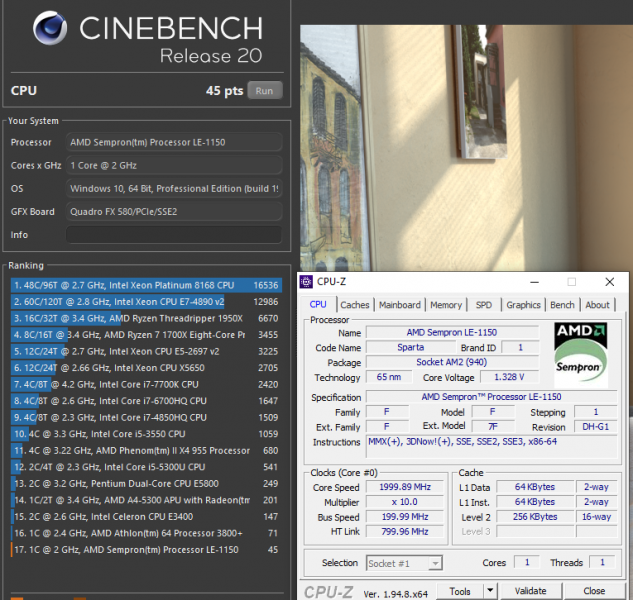Select ranking entry Intel Core i5-5300U
Viewport: 633px width, 600px height.
click(146, 467)
